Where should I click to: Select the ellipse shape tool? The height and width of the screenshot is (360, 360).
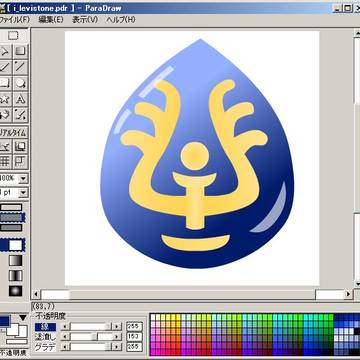tap(21, 83)
